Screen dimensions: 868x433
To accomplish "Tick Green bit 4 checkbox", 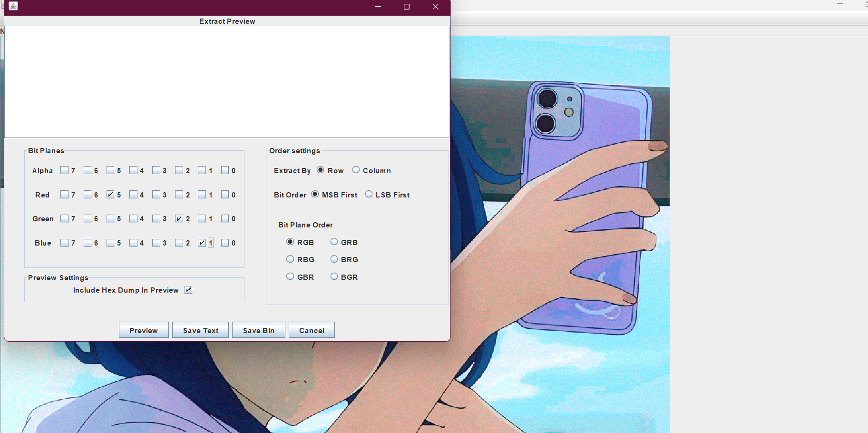I will click(x=133, y=218).
